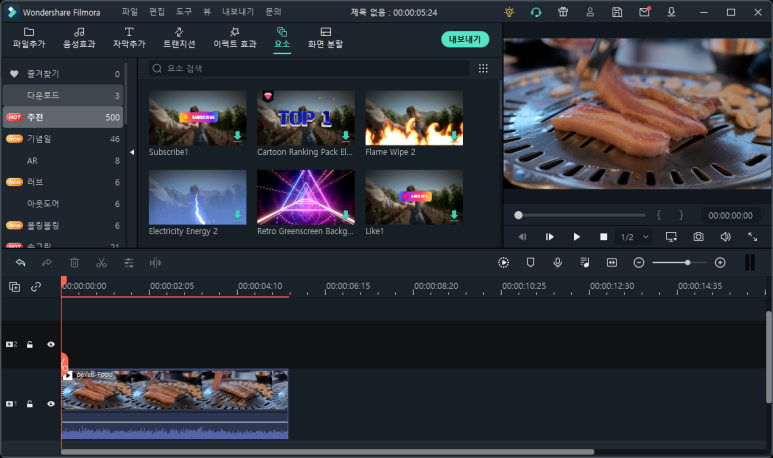Stop the preview playback

pos(603,237)
